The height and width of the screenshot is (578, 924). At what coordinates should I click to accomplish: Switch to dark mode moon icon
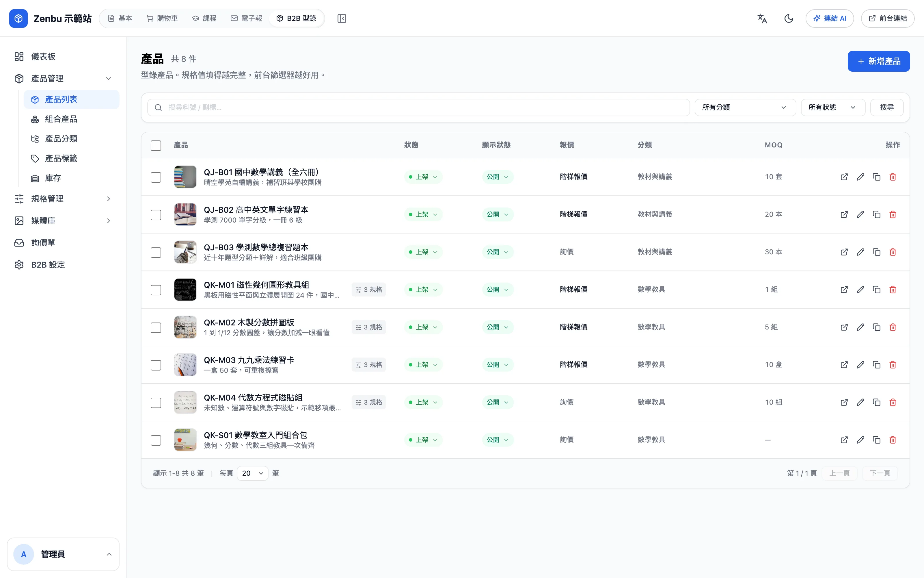pyautogui.click(x=789, y=18)
